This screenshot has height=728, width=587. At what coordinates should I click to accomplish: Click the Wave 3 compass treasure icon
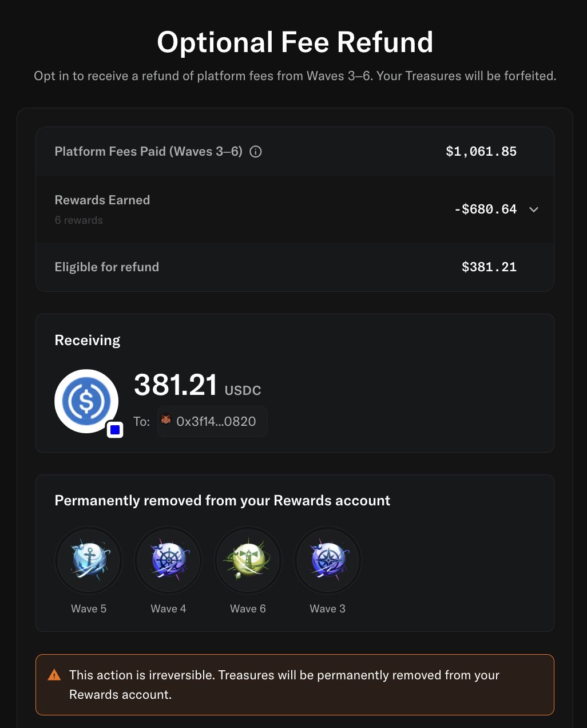(x=327, y=560)
